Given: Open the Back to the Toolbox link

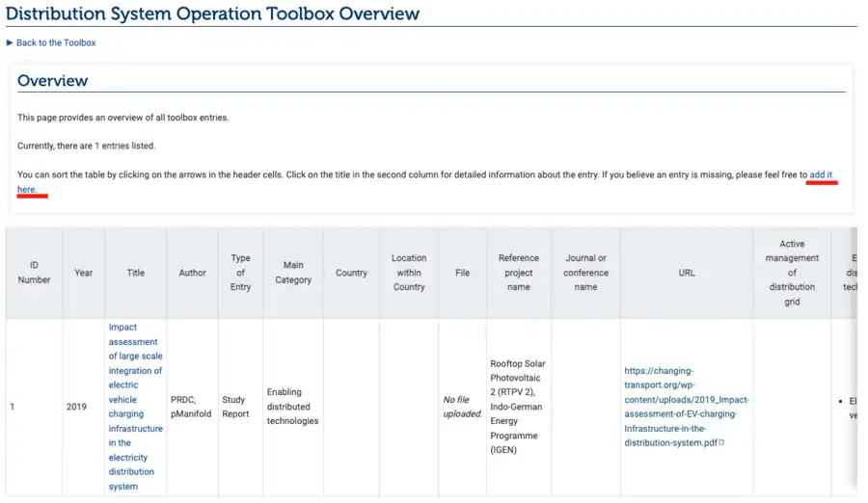Looking at the screenshot, I should click(x=56, y=43).
